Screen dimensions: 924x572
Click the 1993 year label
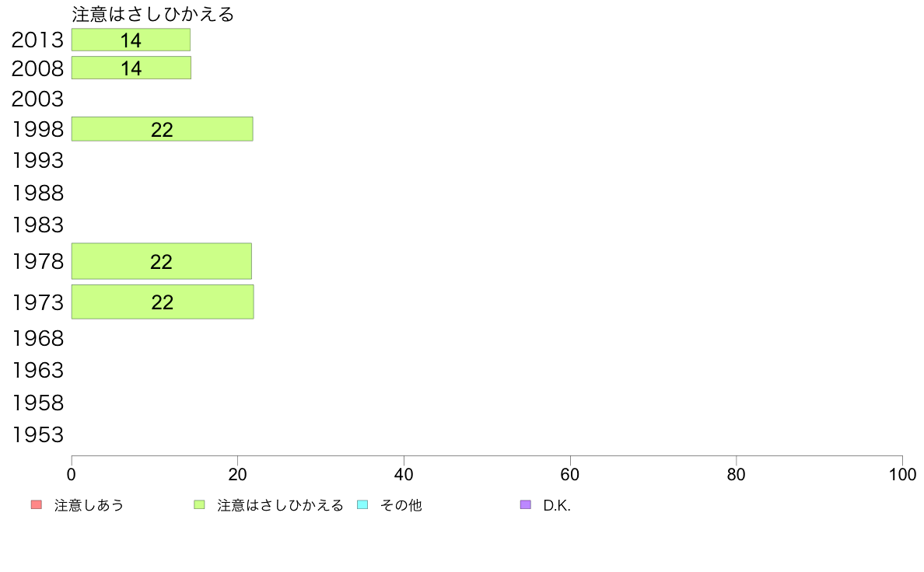coord(37,160)
